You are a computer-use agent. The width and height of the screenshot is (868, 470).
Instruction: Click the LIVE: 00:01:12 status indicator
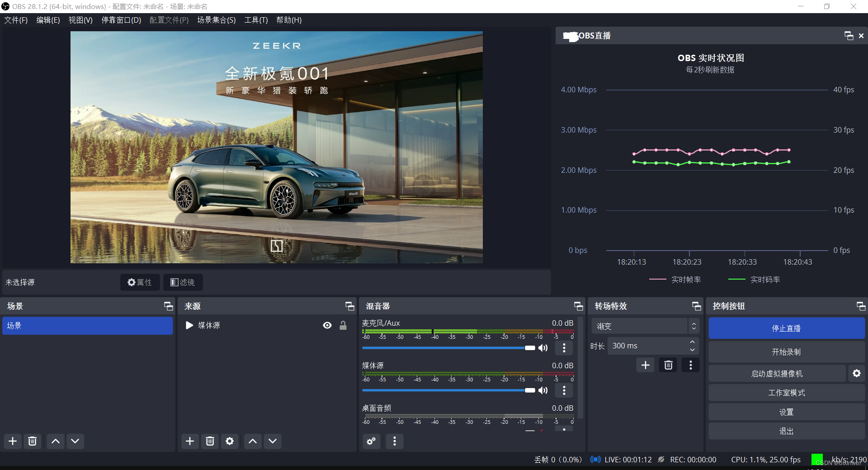tap(621, 460)
